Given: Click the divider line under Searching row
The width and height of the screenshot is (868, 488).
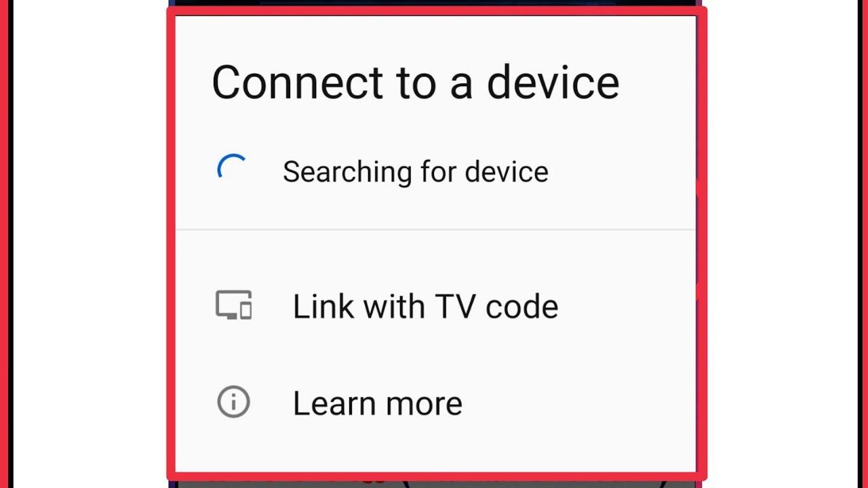Looking at the screenshot, I should (435, 230).
